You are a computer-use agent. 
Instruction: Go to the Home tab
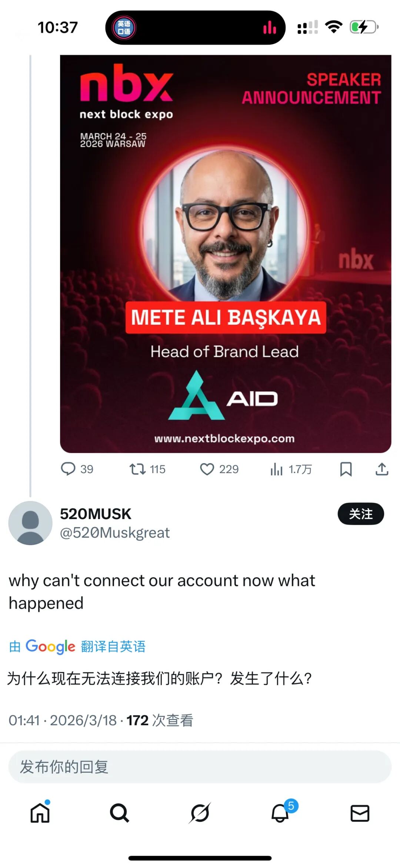(x=40, y=813)
